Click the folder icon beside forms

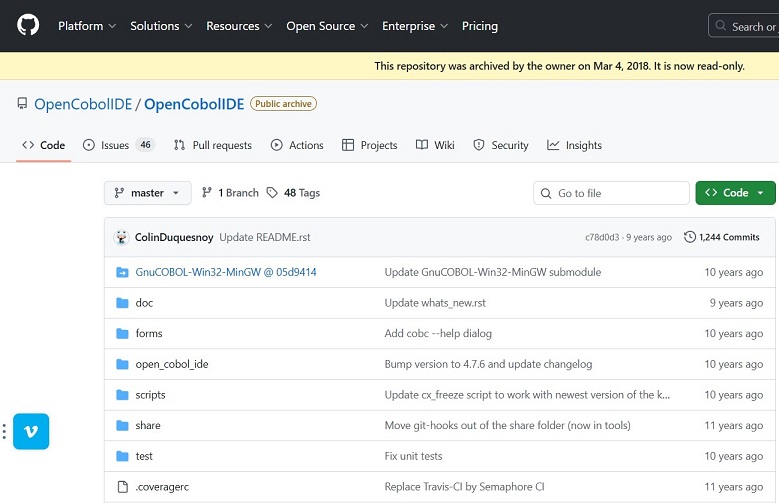point(122,333)
